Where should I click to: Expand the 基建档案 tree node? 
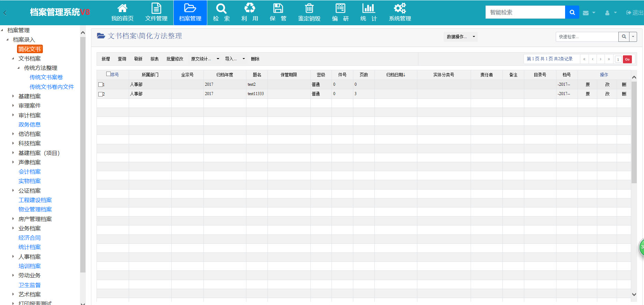13,96
